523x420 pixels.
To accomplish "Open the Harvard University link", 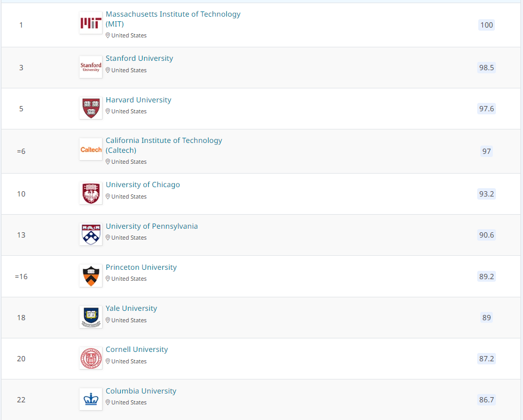I will [138, 100].
